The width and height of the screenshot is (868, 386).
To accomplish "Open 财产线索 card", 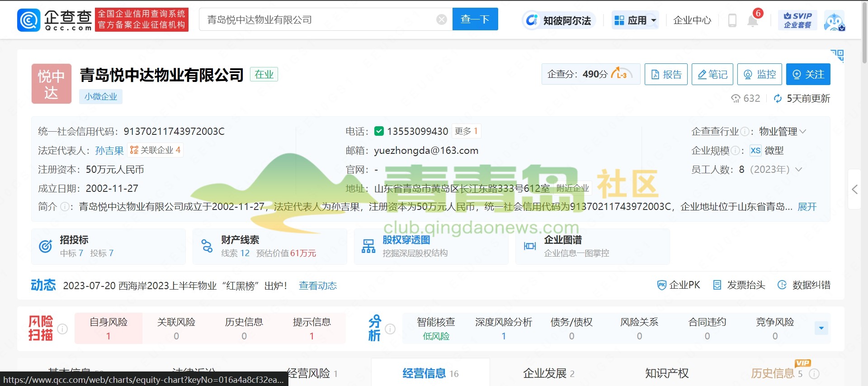I will [x=270, y=246].
